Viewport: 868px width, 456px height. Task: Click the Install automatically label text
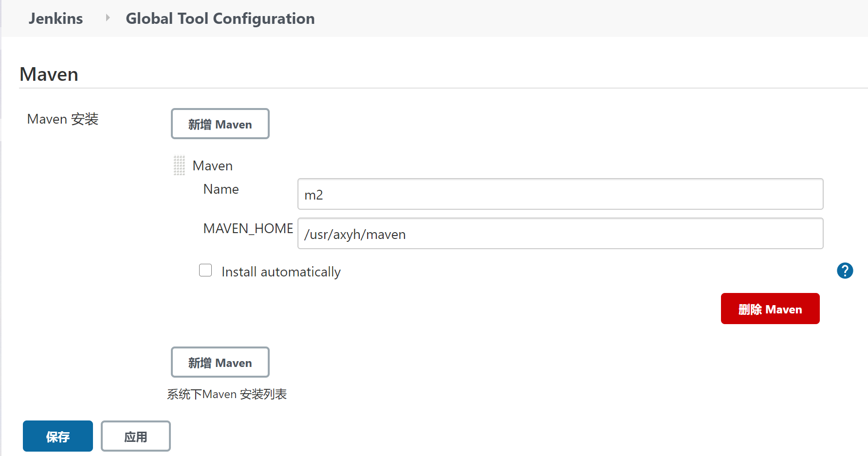281,272
